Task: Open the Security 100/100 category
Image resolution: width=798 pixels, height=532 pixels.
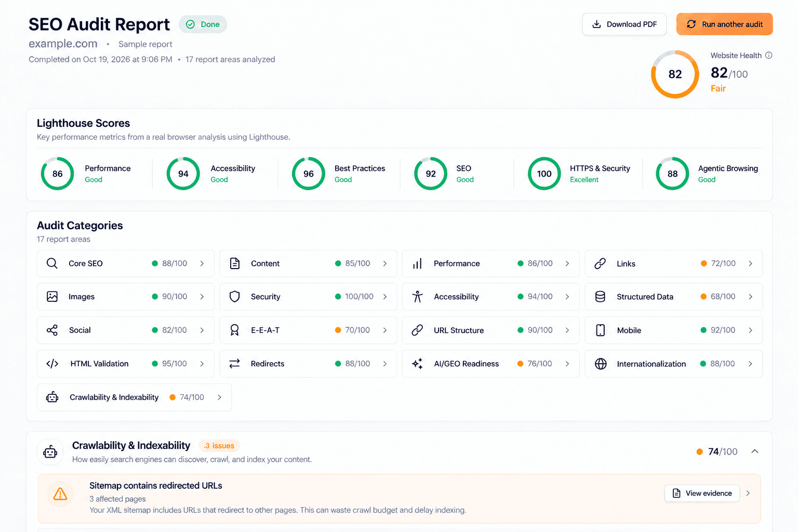Action: pyautogui.click(x=308, y=297)
